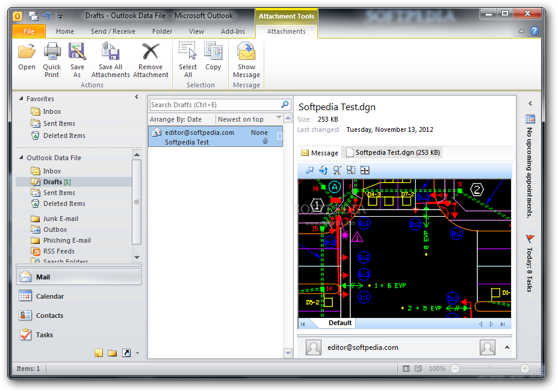Switch to the Home ribbon tab
Screen dimensions: 558x392
[x=65, y=31]
